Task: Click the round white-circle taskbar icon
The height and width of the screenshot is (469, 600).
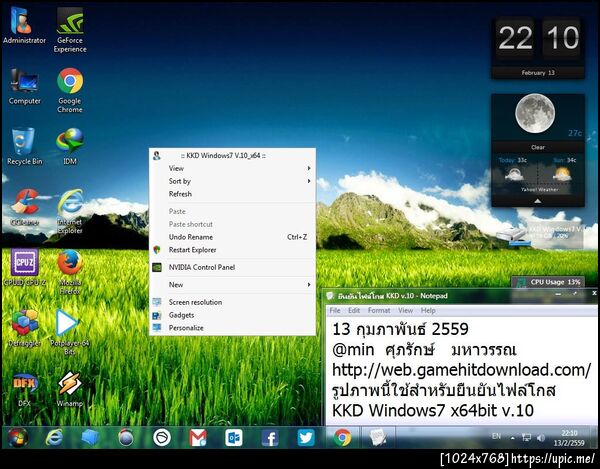Action: [x=162, y=437]
